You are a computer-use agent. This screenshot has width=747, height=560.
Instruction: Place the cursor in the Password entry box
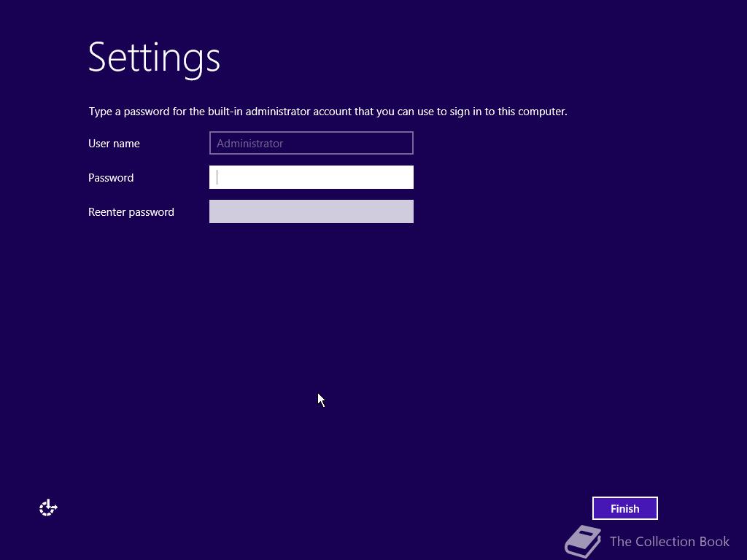pyautogui.click(x=311, y=177)
